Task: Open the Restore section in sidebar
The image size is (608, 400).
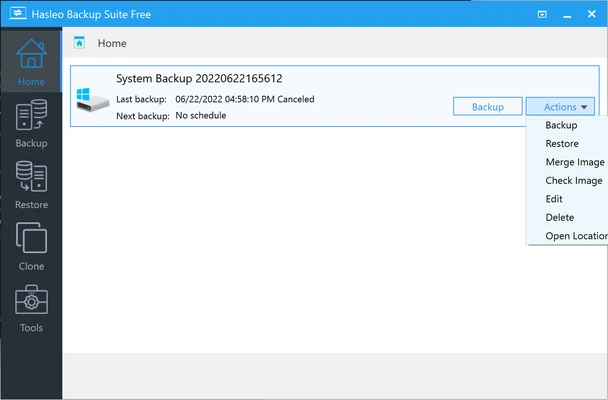Action: click(x=31, y=185)
